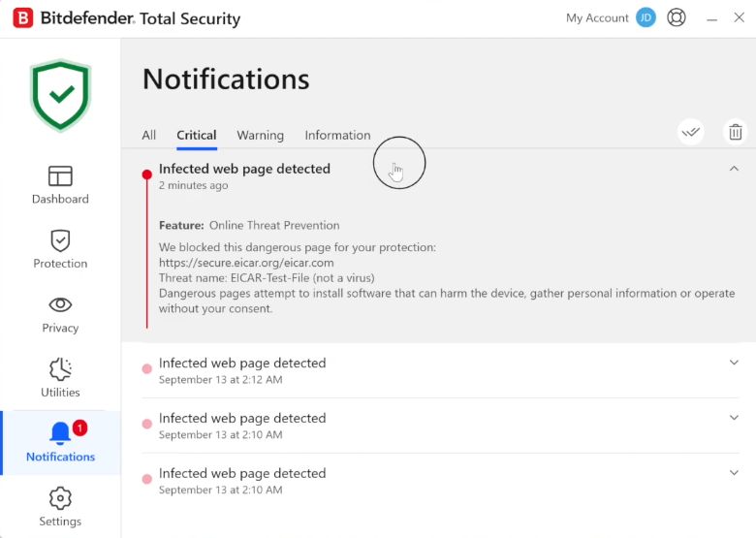756x538 pixels.
Task: Switch to the All tab
Action: [x=148, y=135]
